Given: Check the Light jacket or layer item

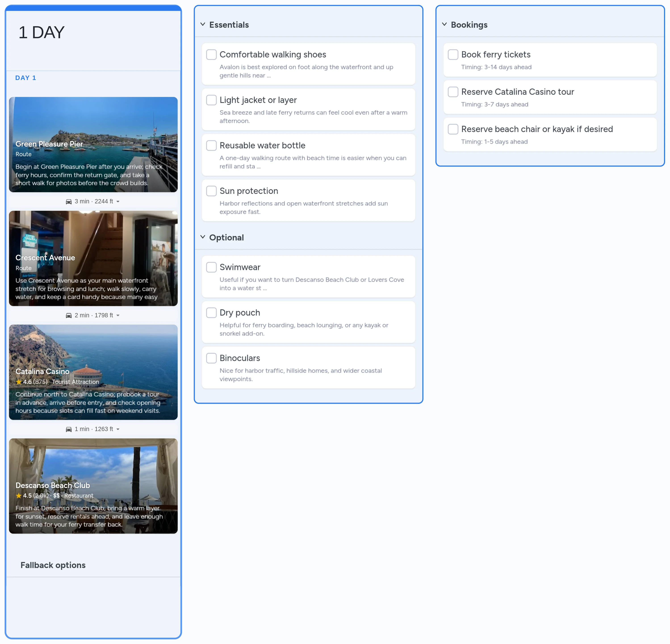Looking at the screenshot, I should tap(211, 100).
